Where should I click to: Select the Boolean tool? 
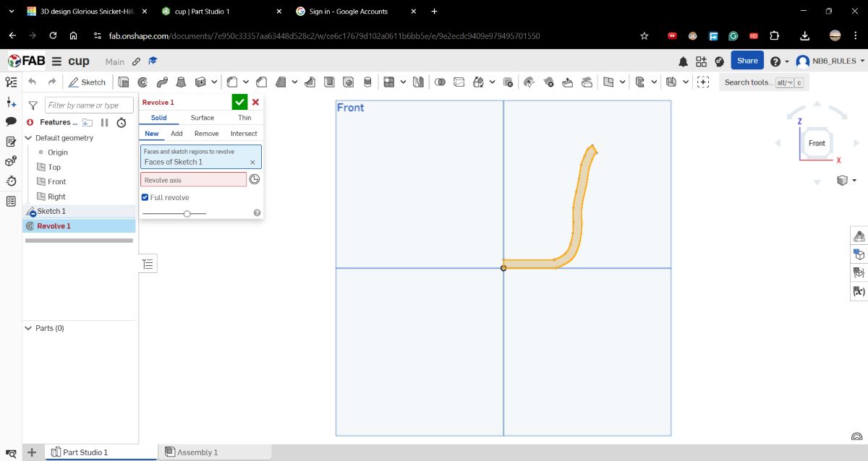(440, 82)
